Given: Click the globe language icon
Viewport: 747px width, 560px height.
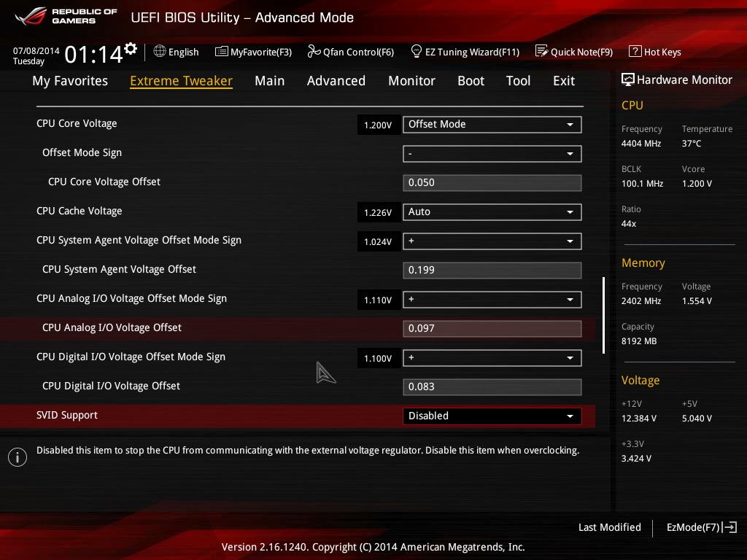Looking at the screenshot, I should coord(160,52).
